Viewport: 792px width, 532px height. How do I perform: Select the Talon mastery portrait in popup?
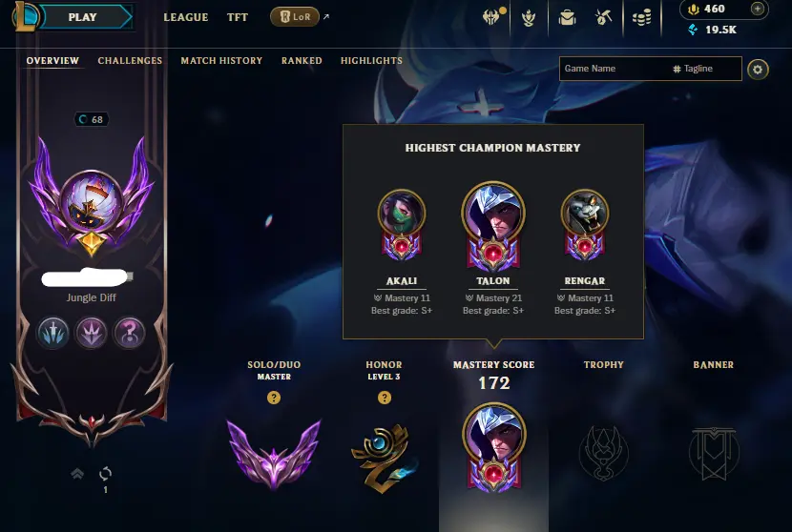coord(493,213)
